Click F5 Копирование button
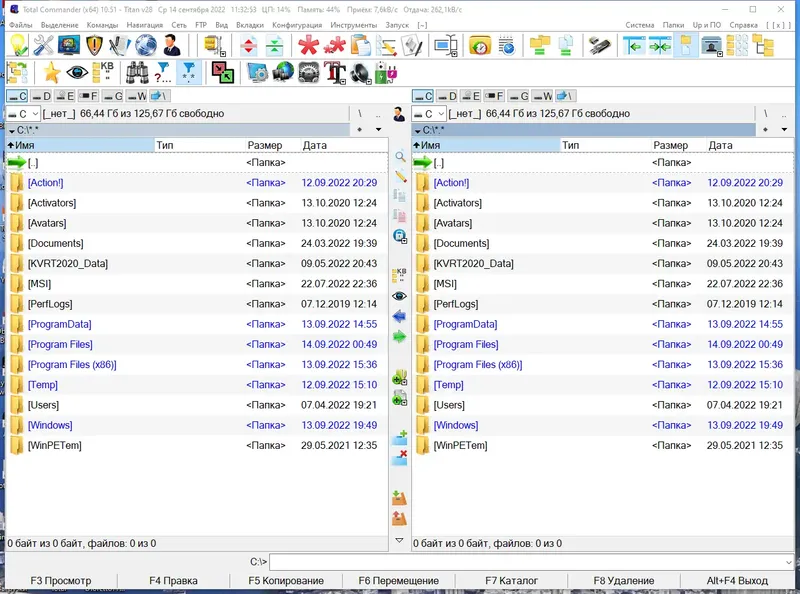This screenshot has width=800, height=594. 286,581
